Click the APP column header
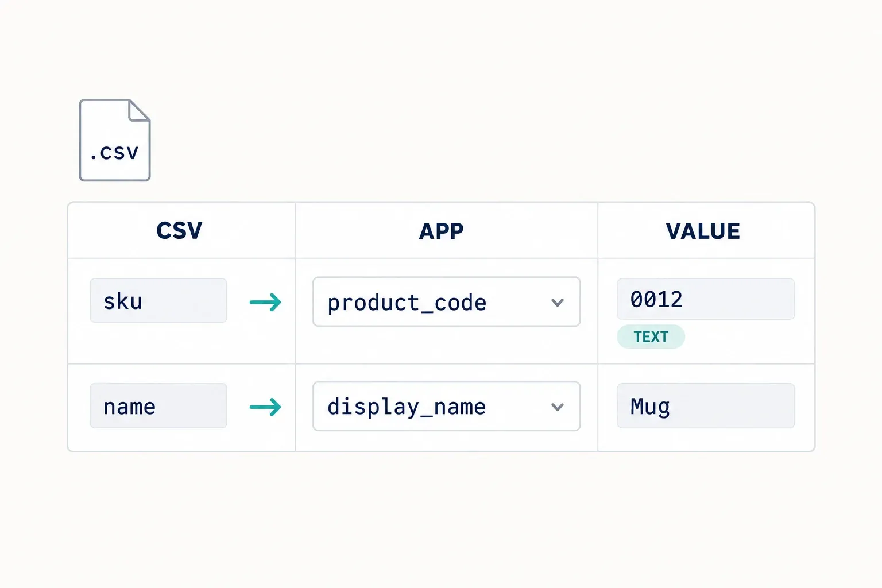 pyautogui.click(x=441, y=231)
